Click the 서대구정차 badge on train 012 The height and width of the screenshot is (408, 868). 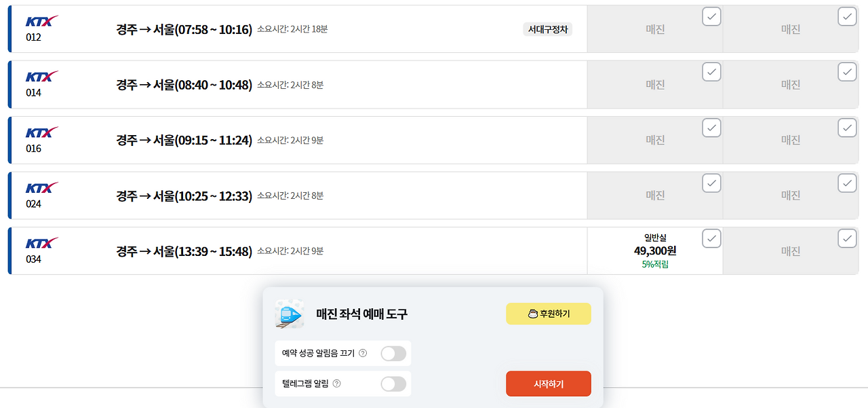click(x=548, y=29)
